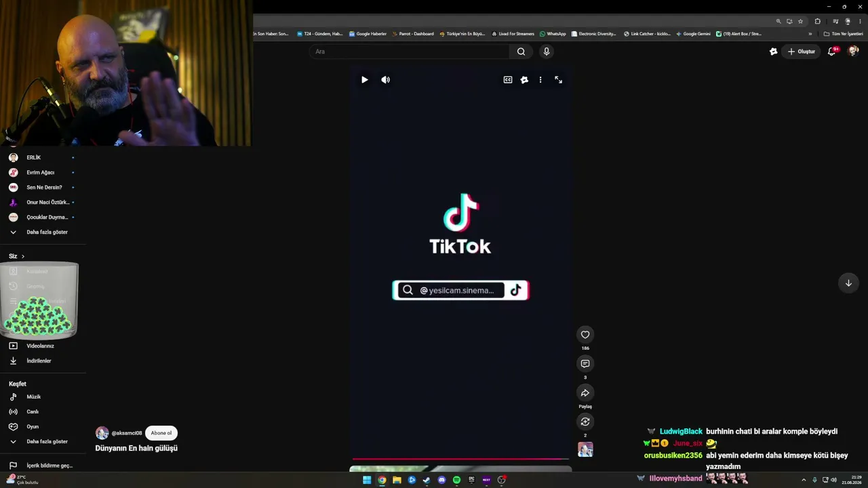Open the sparkle icon beside Oluştur
This screenshot has width=868, height=488.
point(773,52)
